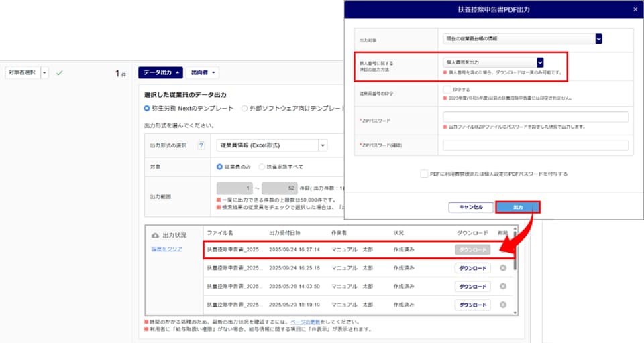
Task: Delete the 2025/09/24 16:25:16 output entry
Action: (503, 268)
